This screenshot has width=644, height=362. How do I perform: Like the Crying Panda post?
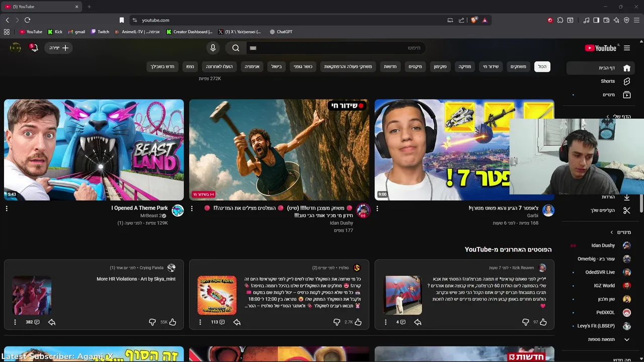173,322
